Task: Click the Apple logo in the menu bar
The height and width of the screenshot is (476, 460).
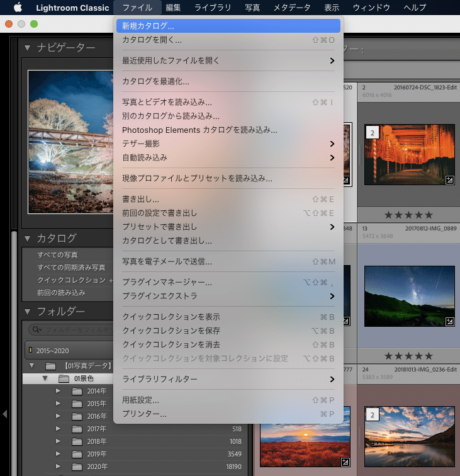Action: 17,8
